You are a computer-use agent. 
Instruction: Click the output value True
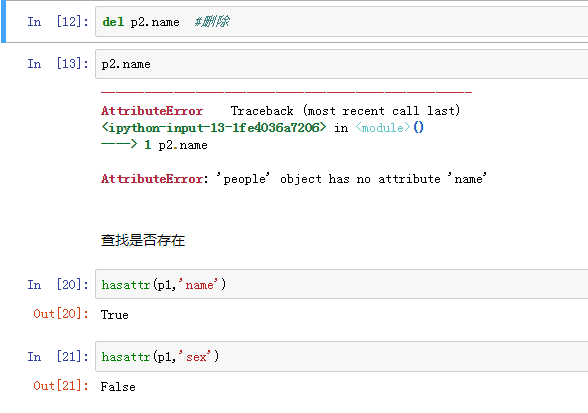pos(114,315)
